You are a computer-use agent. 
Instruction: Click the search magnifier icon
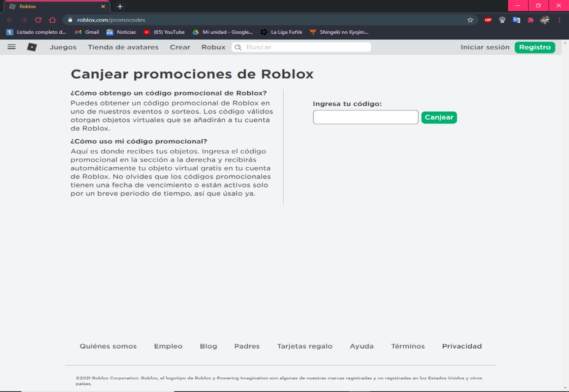pos(238,47)
